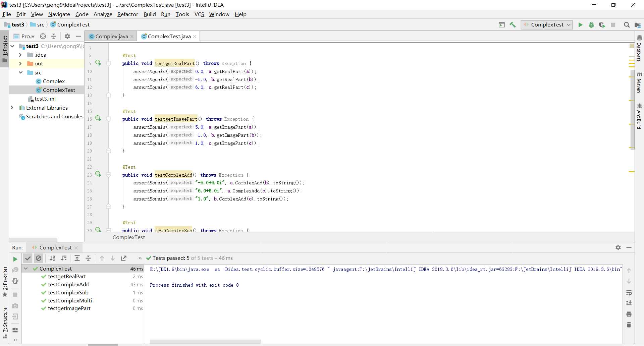This screenshot has width=644, height=346.
Task: Expand External Libraries node
Action: click(x=12, y=108)
